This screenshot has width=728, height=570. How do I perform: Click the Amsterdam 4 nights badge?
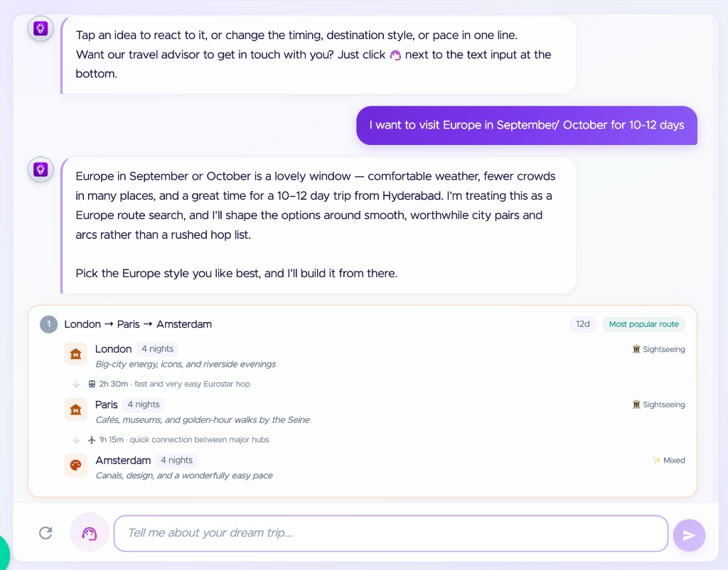(176, 461)
